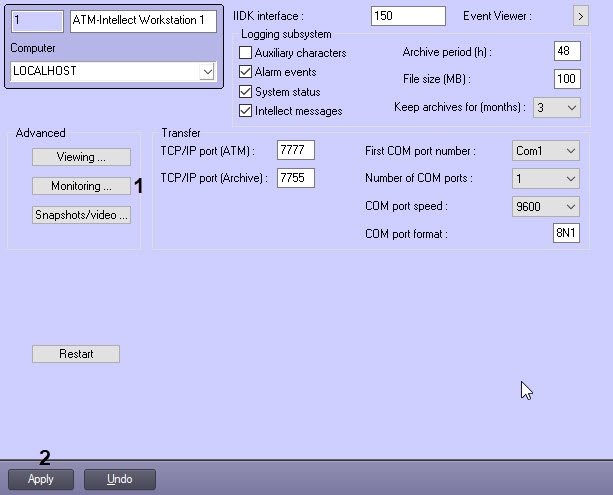Open Keep archives for (months) dropdown
This screenshot has width=613, height=495.
557,108
